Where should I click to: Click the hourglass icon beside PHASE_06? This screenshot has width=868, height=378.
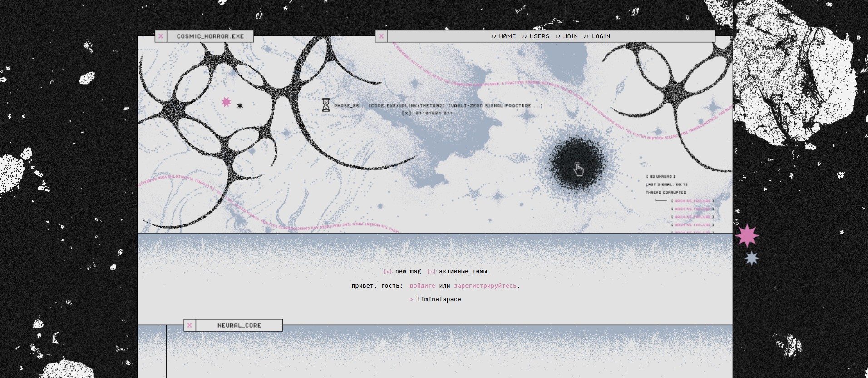click(325, 105)
